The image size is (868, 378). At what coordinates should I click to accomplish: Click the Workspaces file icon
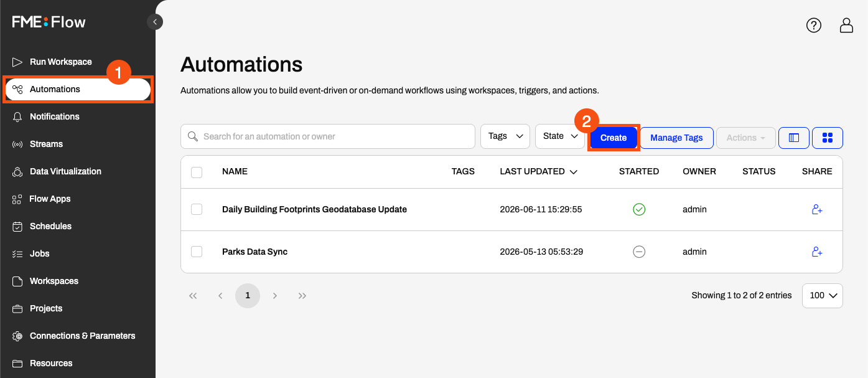(x=17, y=281)
